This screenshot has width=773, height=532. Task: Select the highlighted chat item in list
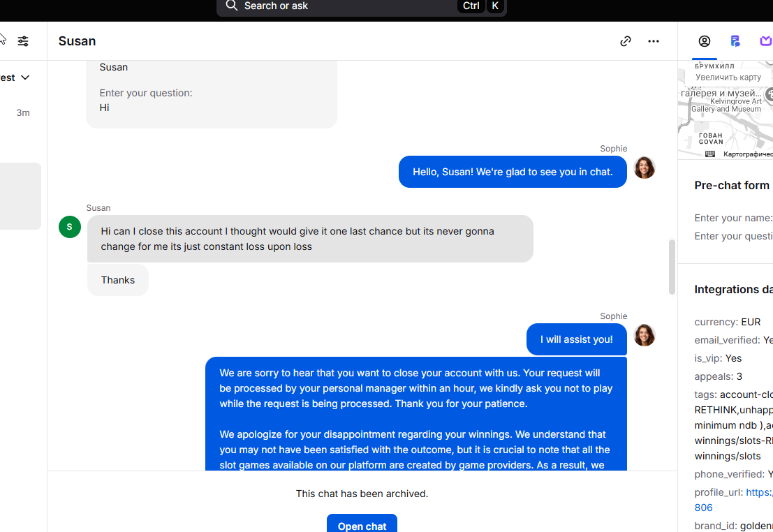tap(20, 195)
